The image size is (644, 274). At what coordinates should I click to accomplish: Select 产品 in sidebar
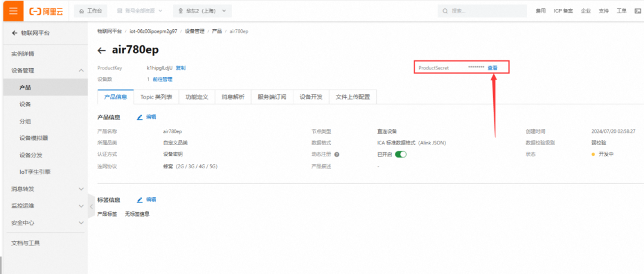45,87
